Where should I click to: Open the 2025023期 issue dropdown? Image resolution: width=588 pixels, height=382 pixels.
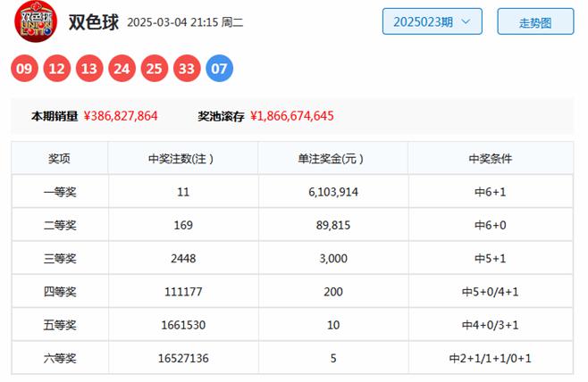pos(432,21)
